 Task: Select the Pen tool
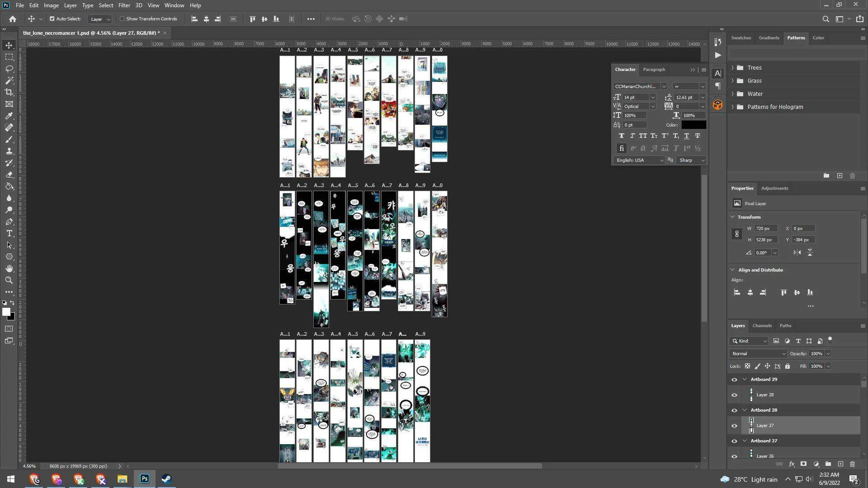[9, 221]
